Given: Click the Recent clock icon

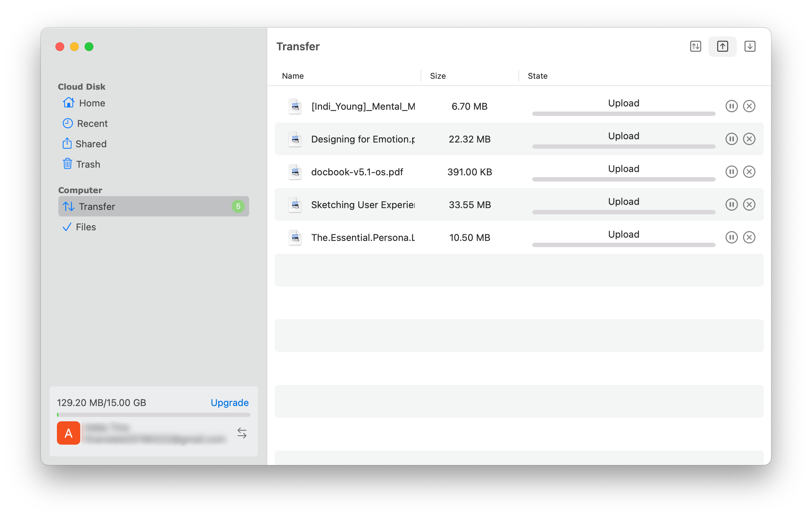Looking at the screenshot, I should (x=68, y=123).
